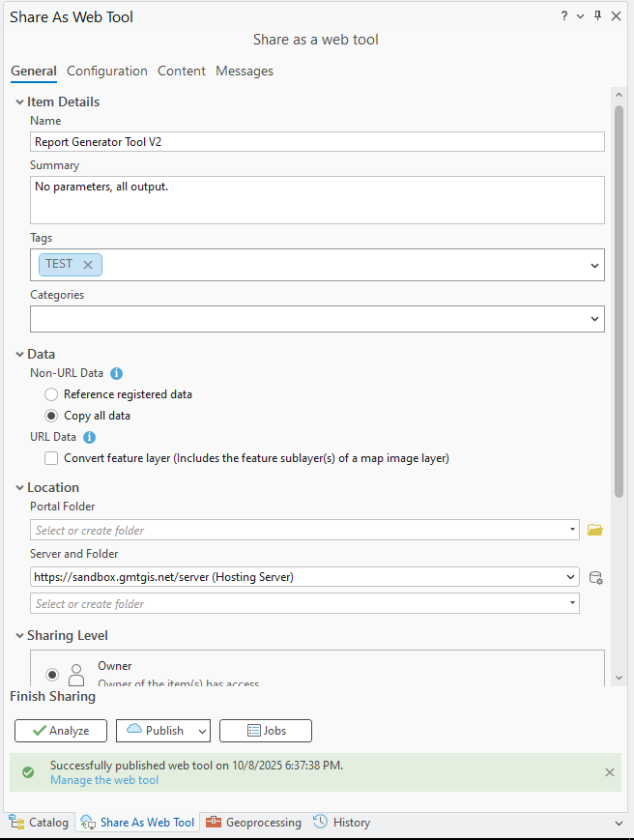Click the Analyze button
Viewport: 634px width, 840px height.
(x=61, y=731)
